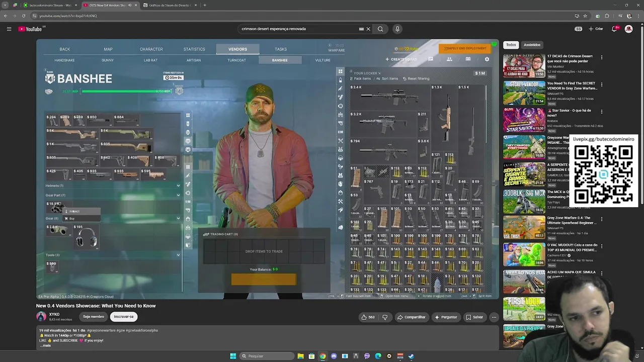Screen dimensions: 644x362
Task: Click 'Sort items' in the locker
Action: [x=387, y=78]
